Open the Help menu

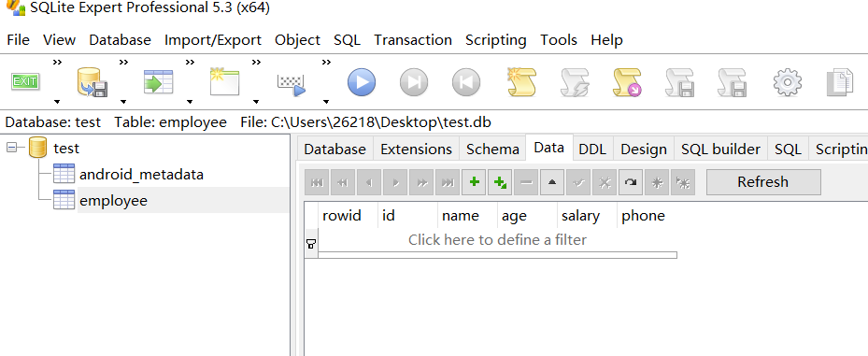(x=606, y=40)
